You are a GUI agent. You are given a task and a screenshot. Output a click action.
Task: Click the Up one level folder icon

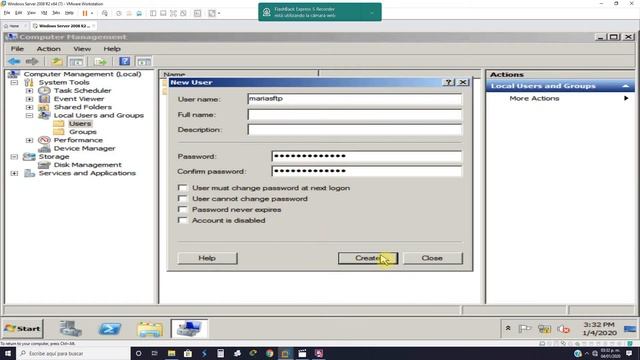pyautogui.click(x=56, y=62)
